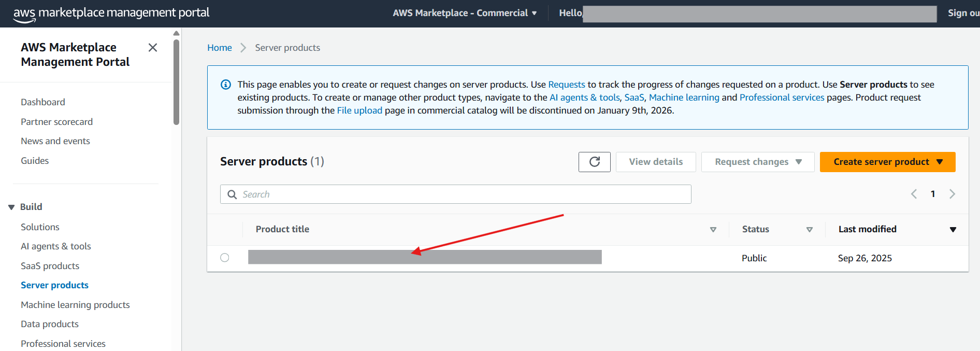Go to previous page of results
The image size is (980, 351).
pos(914,194)
